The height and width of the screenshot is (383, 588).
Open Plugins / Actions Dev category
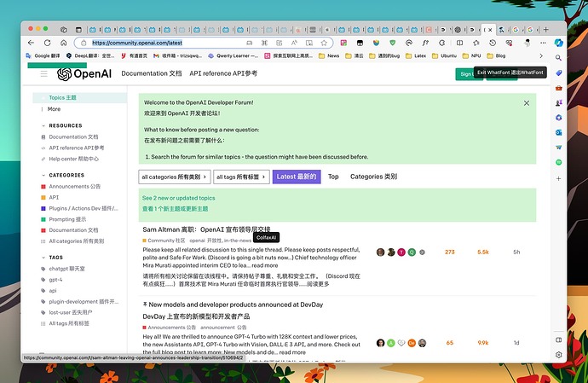click(x=84, y=208)
